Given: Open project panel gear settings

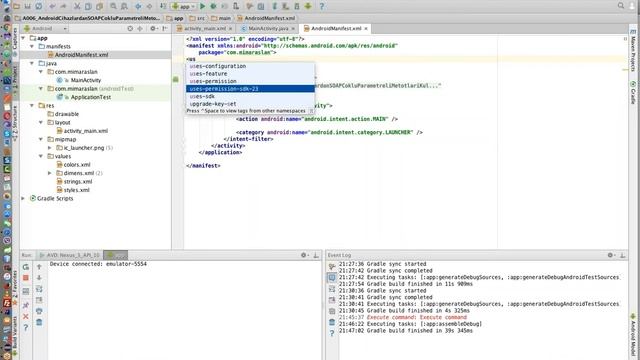Looking at the screenshot, I should point(153,29).
